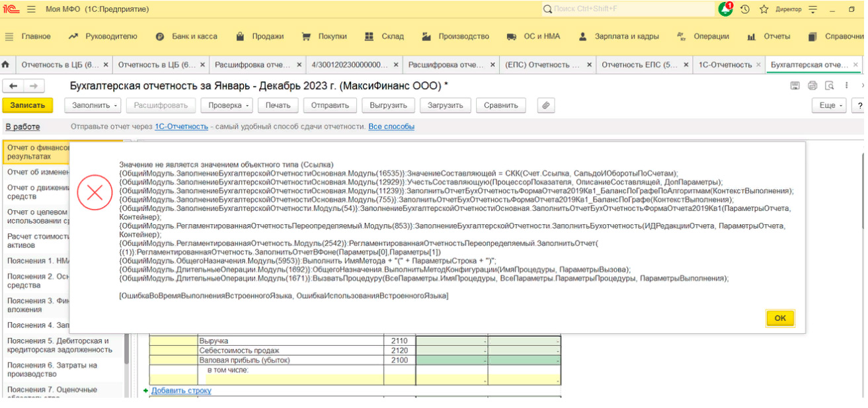The image size is (868, 408).
Task: Open the favorites star icon
Action: click(x=764, y=9)
